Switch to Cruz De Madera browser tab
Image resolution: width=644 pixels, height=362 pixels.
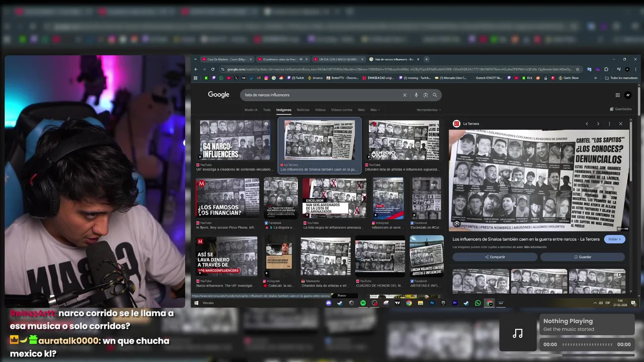(226, 59)
